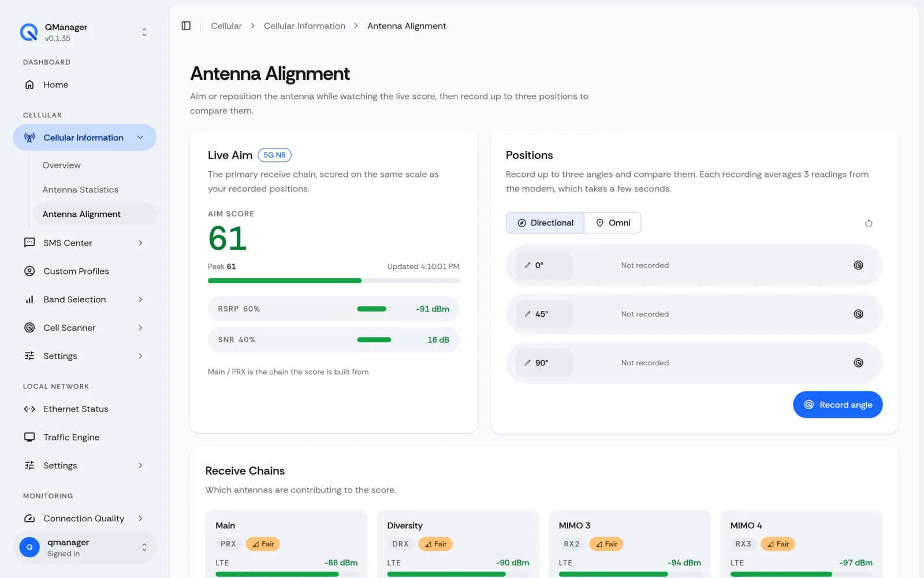Viewport: 924px width, 578px height.
Task: Open Traffic Engine page
Action: tap(85, 438)
